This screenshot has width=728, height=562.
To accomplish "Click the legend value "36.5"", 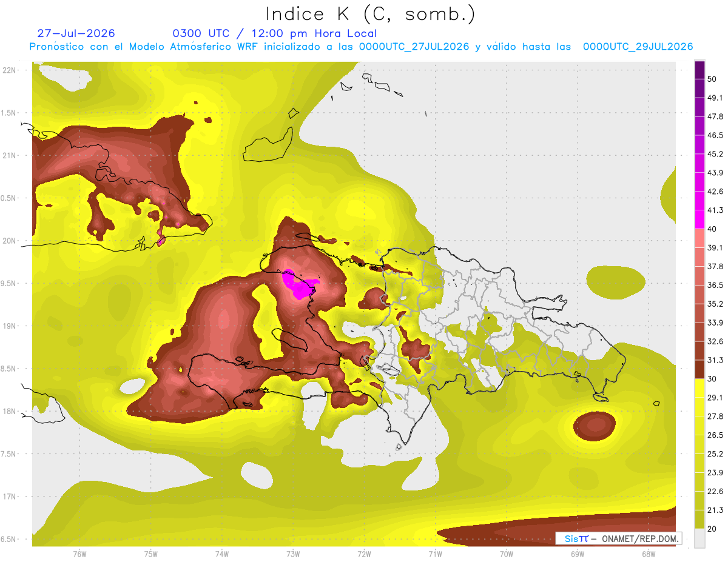I will [x=715, y=285].
